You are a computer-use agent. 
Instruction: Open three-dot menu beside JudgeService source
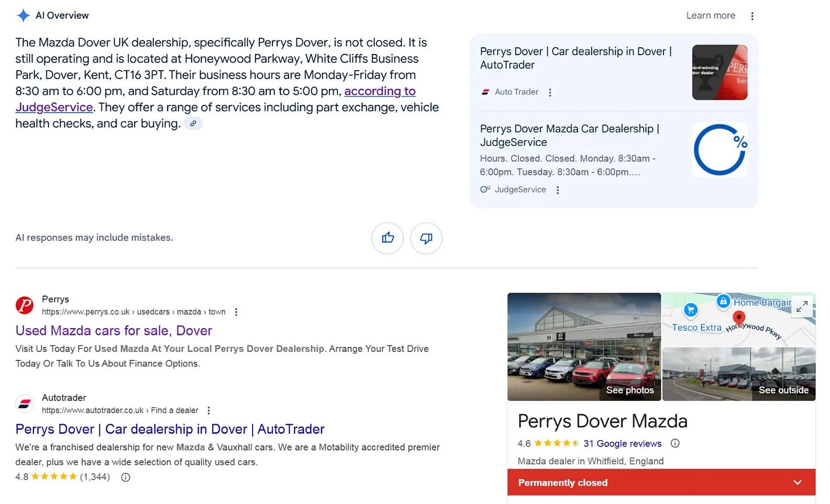click(558, 190)
